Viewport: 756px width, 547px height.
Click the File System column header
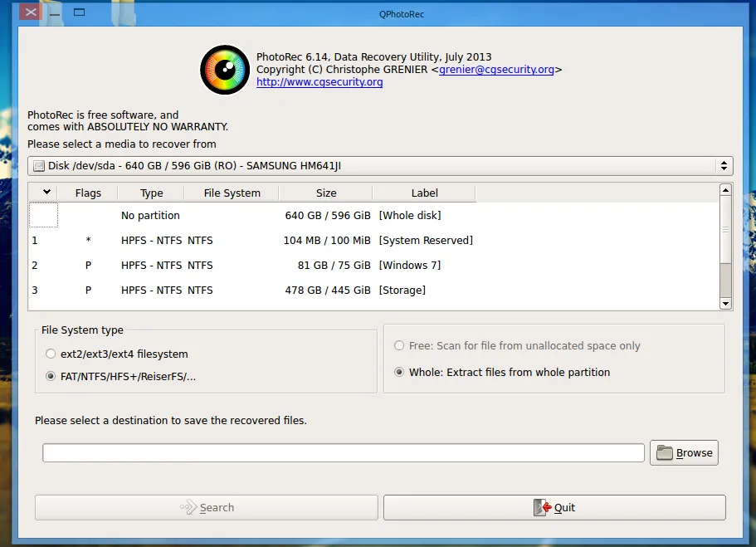[232, 192]
